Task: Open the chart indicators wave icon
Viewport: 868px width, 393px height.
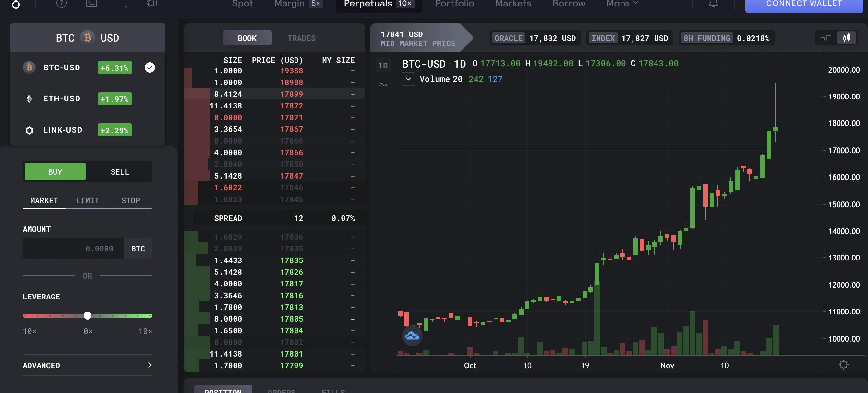Action: [383, 85]
